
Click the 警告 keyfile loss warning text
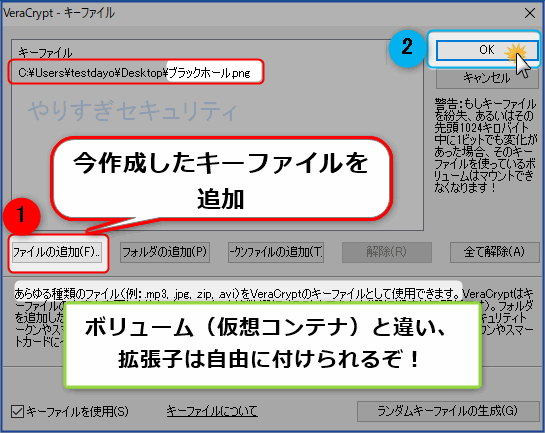tap(485, 145)
